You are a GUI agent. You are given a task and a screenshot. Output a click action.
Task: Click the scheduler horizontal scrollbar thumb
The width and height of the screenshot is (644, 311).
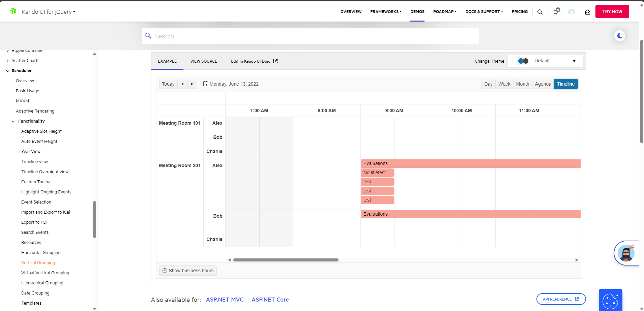point(286,260)
